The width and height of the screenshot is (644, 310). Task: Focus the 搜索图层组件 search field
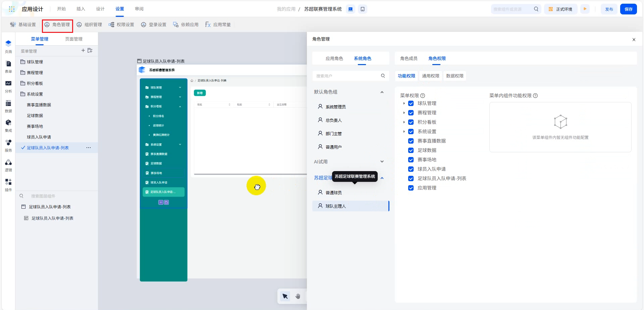pos(57,196)
